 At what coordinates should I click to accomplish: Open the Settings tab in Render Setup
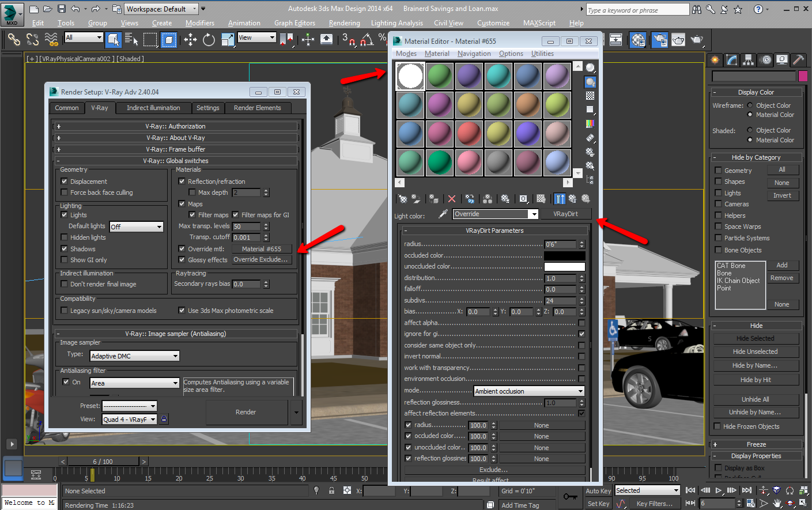(207, 108)
